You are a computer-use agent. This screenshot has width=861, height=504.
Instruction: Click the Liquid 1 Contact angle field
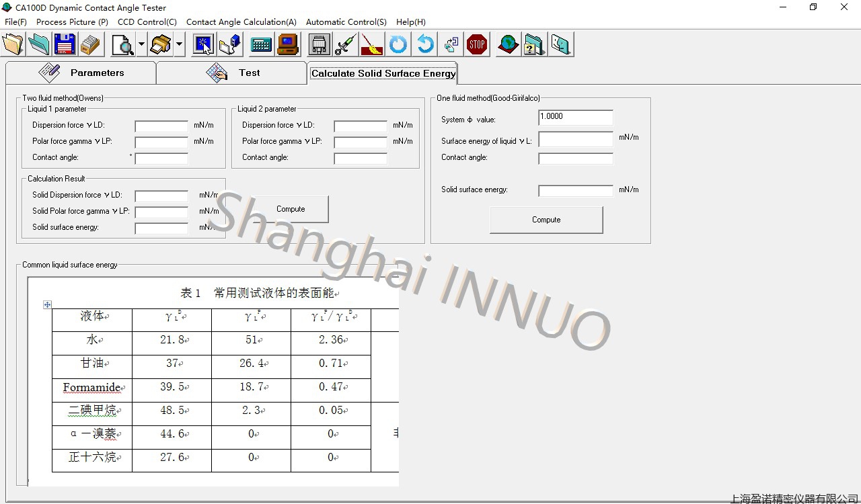click(161, 157)
